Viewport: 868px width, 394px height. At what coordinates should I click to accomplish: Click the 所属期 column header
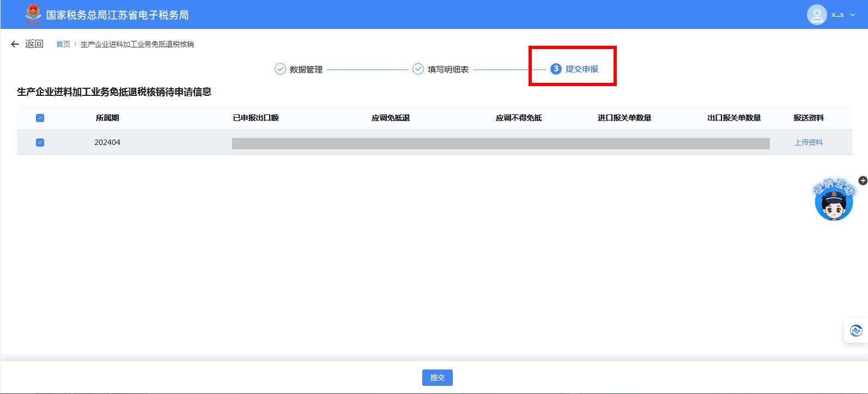(107, 118)
